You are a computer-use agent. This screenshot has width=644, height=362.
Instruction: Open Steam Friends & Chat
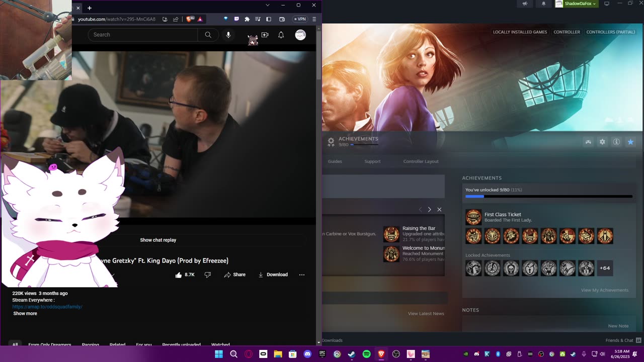623,340
